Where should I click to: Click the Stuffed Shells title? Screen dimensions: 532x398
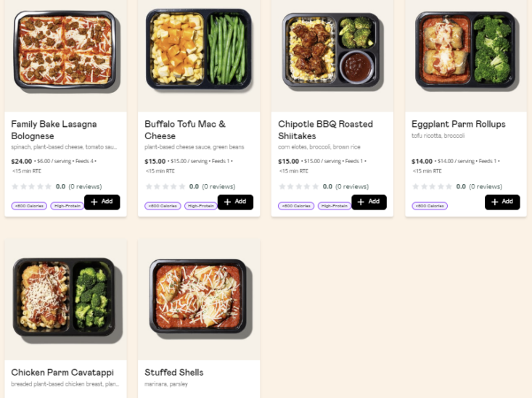[174, 372]
